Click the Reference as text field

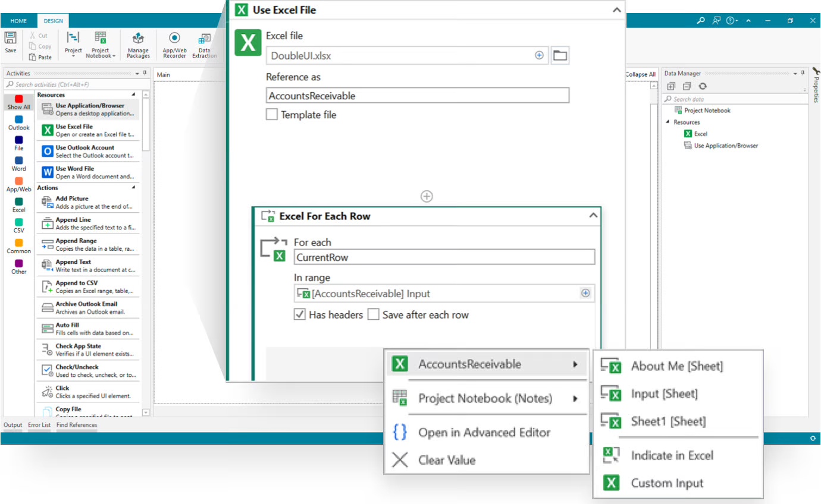pyautogui.click(x=417, y=96)
